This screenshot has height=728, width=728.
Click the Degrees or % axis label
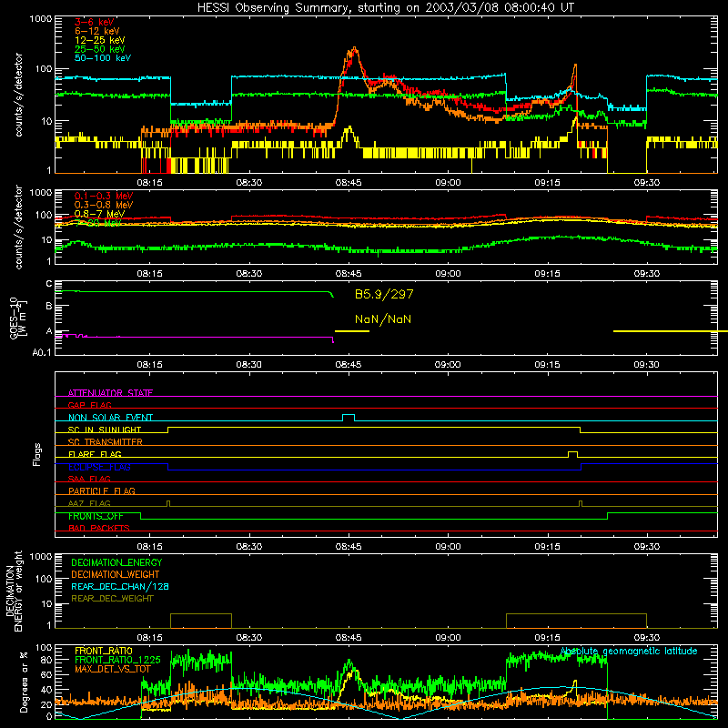(24, 682)
